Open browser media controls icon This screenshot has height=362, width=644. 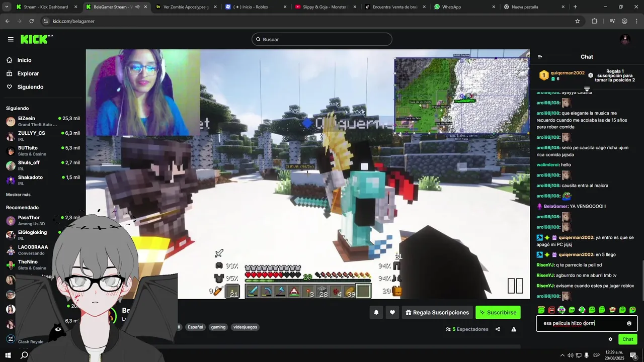[x=612, y=21]
